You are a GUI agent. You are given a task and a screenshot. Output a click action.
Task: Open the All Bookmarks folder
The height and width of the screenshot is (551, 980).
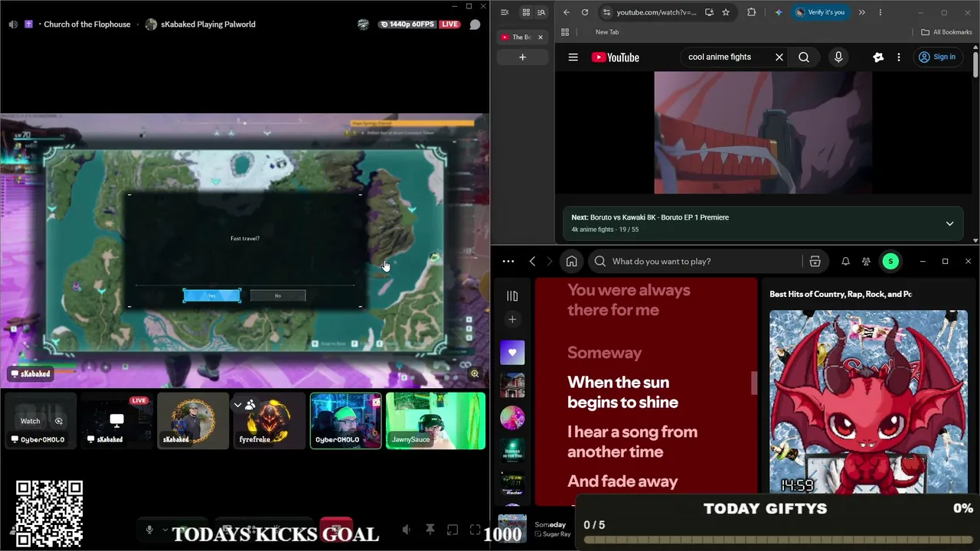946,32
